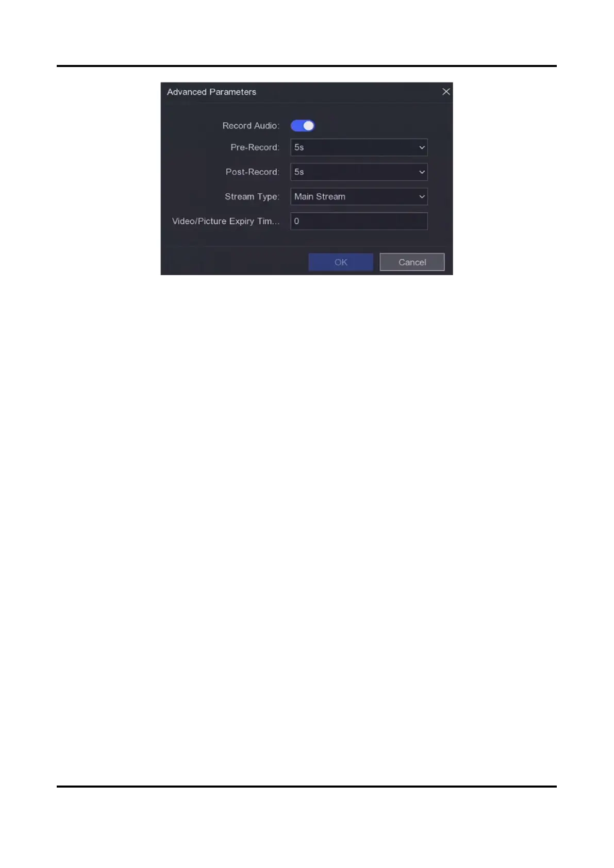Click the Stream Type label text
This screenshot has width=614, height=868.
coord(252,197)
